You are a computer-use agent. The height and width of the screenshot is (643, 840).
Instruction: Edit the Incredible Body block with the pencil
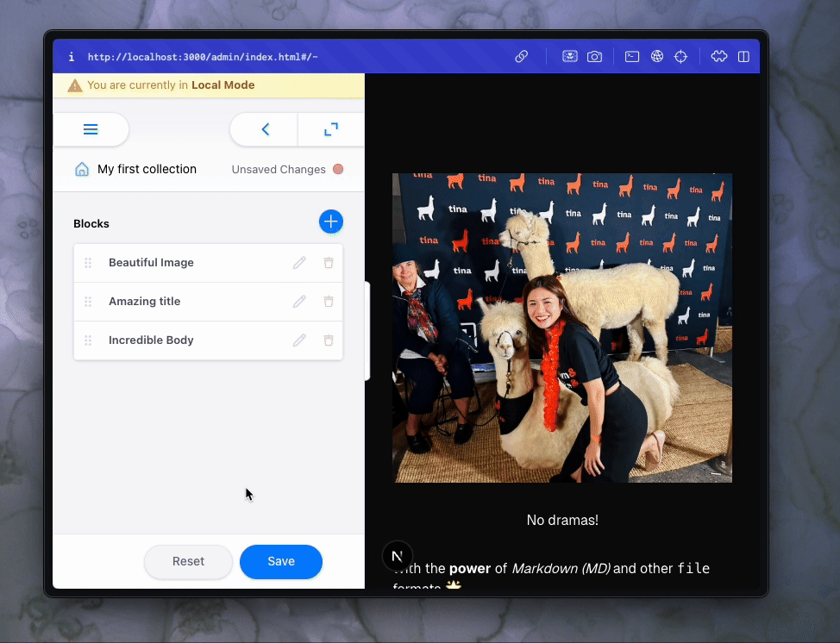(299, 340)
